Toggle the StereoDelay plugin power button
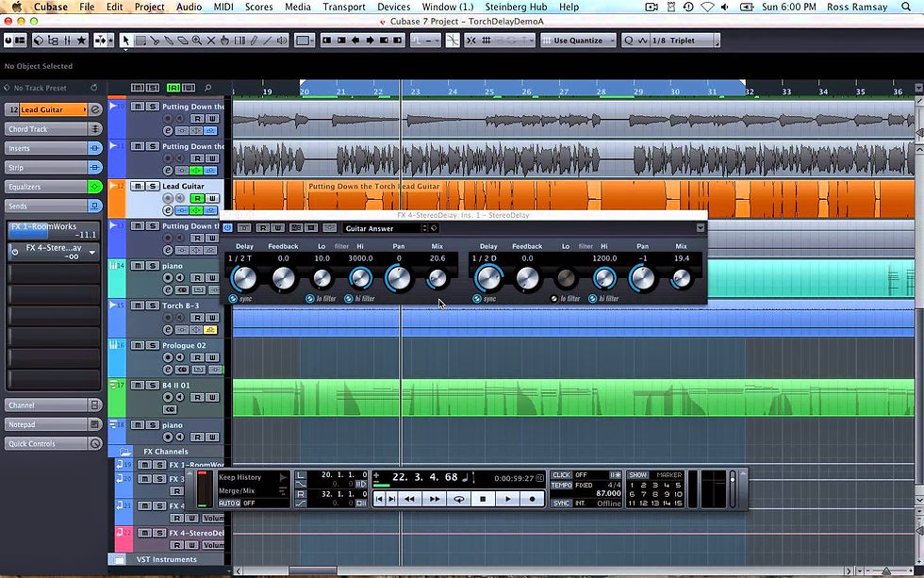The height and width of the screenshot is (578, 924). [x=227, y=228]
